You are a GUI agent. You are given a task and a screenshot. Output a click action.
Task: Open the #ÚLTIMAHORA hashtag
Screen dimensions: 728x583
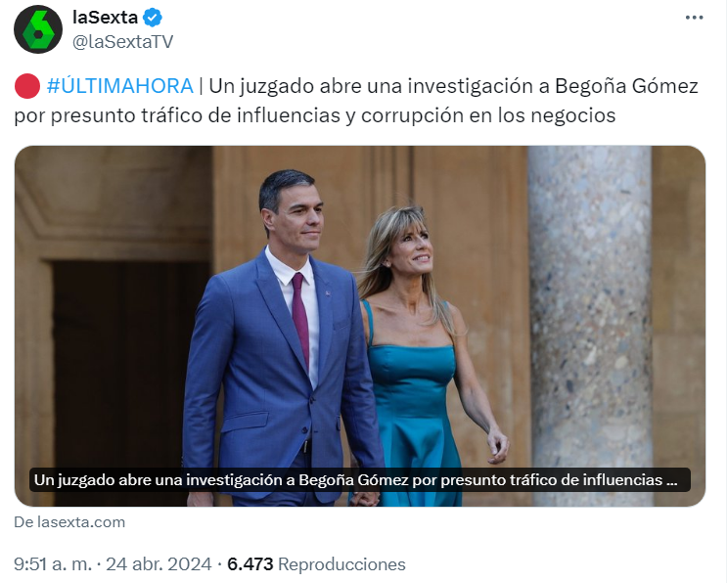click(119, 86)
